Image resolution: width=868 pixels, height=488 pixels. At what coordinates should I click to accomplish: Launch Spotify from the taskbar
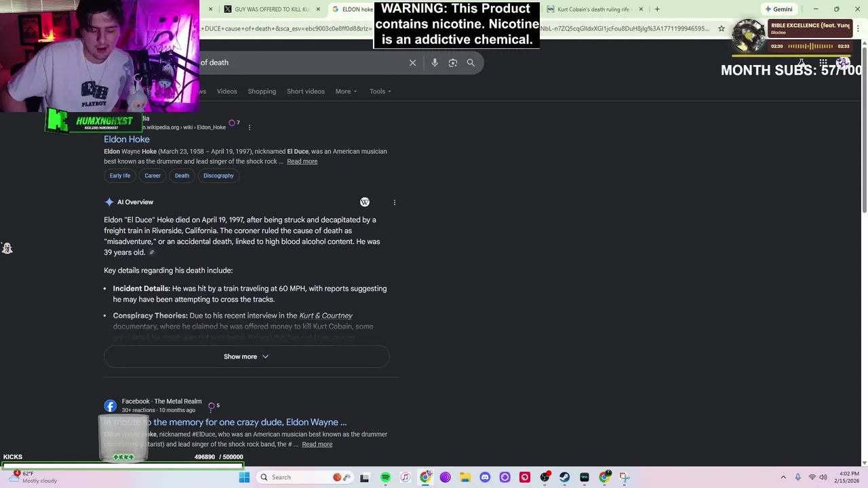(385, 477)
